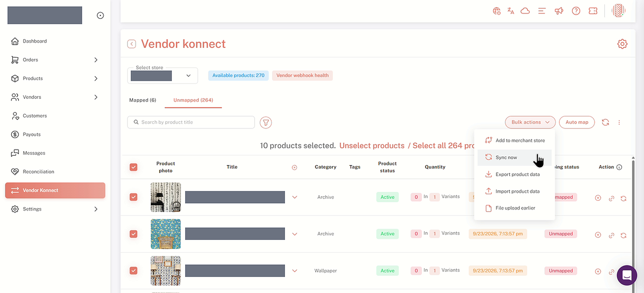Click Vendor webhook health badge
This screenshot has height=293, width=644.
point(302,75)
